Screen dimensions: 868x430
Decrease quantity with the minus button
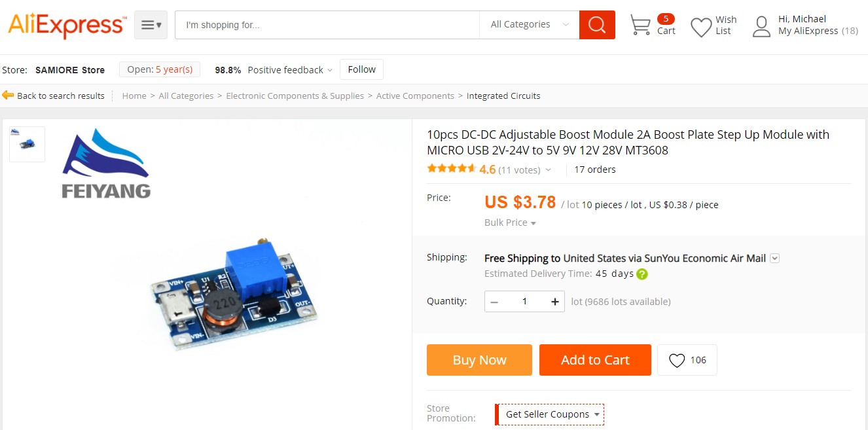pos(494,302)
